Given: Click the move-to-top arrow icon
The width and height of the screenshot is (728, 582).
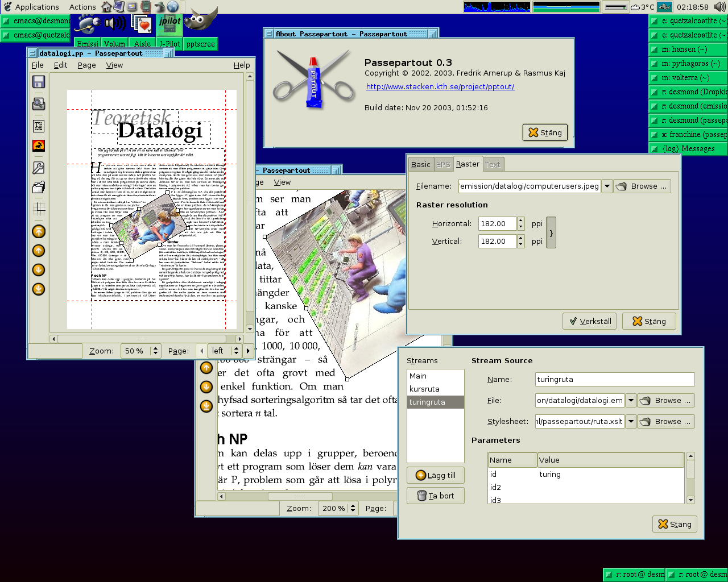Looking at the screenshot, I should 39,231.
